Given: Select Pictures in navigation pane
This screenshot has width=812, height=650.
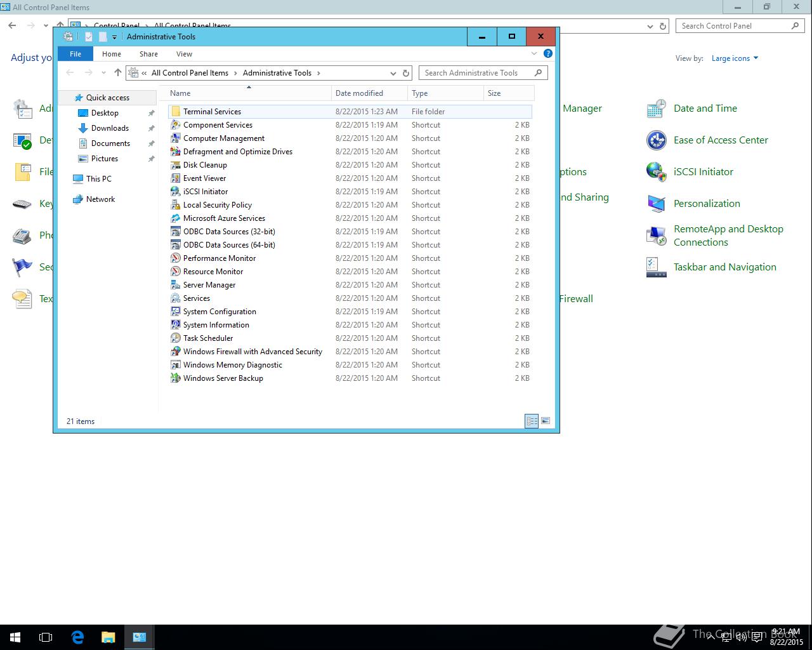Looking at the screenshot, I should (x=105, y=159).
